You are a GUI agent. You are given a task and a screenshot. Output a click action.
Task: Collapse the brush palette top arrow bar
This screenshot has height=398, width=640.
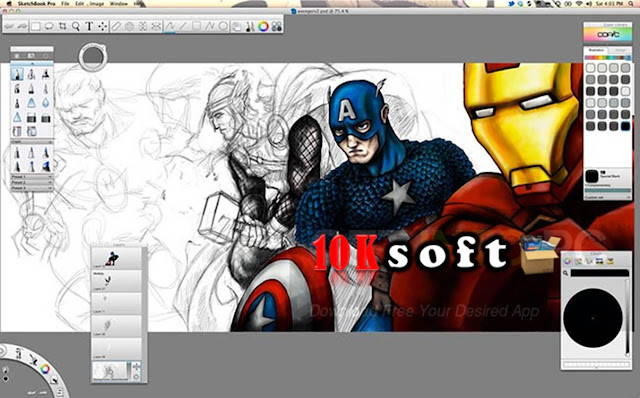[x=32, y=64]
